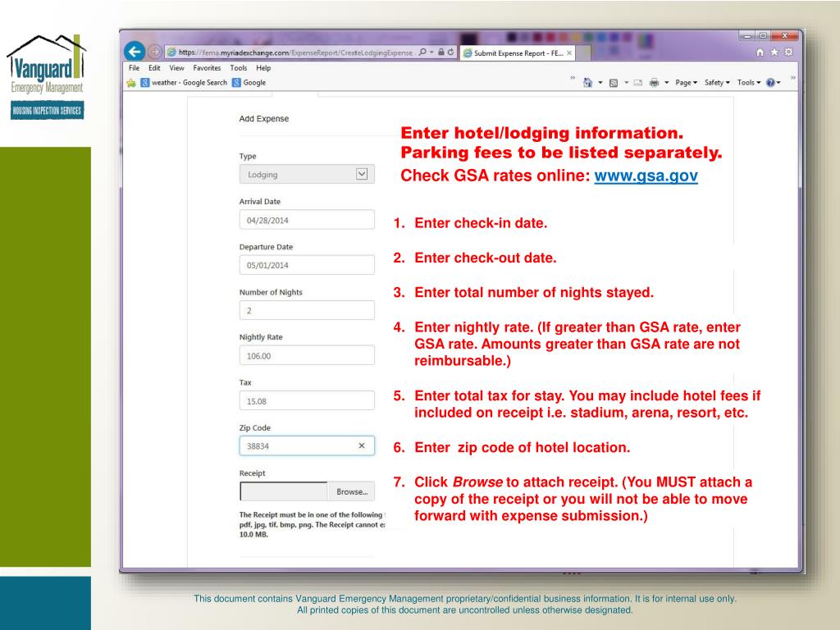
Task: Open the Page dropdown menu
Action: pyautogui.click(x=687, y=83)
